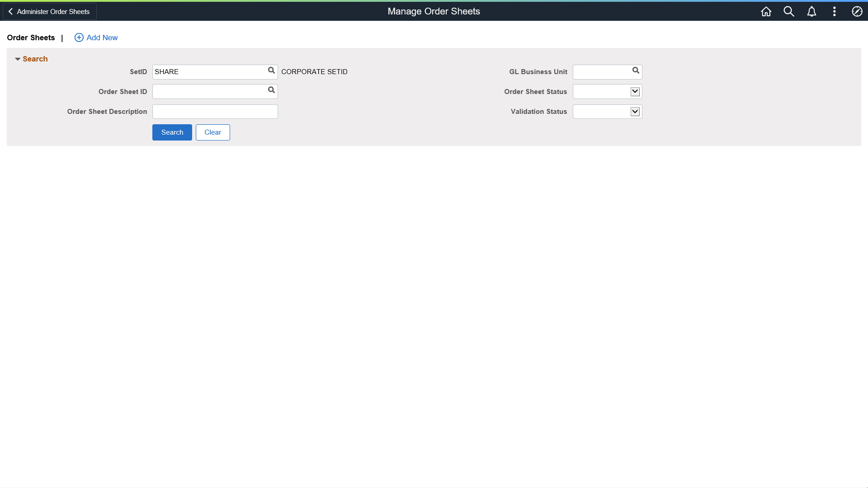The height and width of the screenshot is (488, 868).
Task: Open the Actions menu icon
Action: 835,11
